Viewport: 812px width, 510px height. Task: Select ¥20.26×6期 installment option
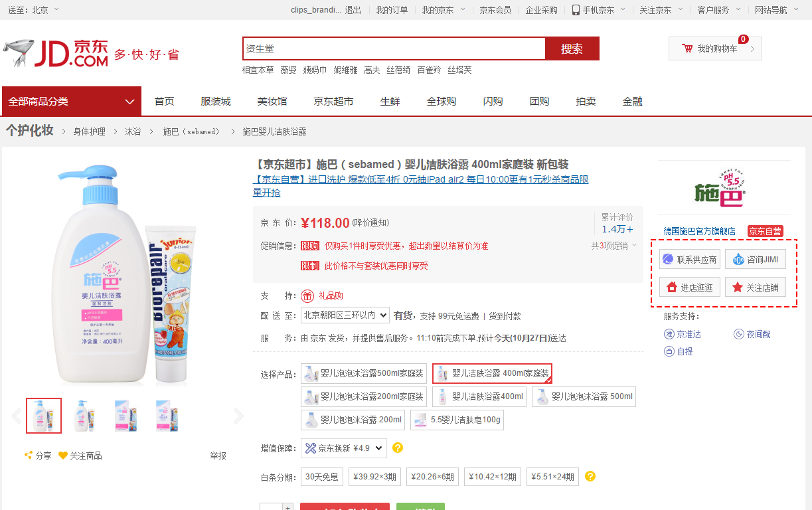(432, 477)
